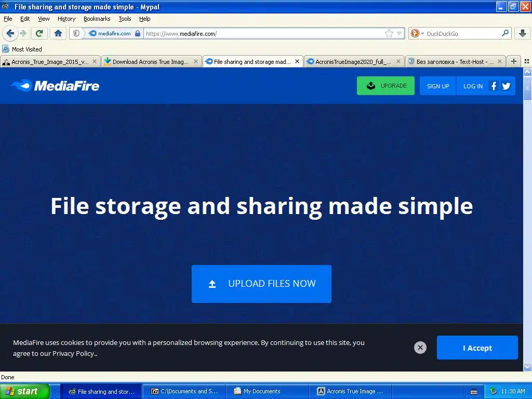The image size is (532, 399).
Task: Click the DuckDuckGo search box
Action: [x=462, y=33]
